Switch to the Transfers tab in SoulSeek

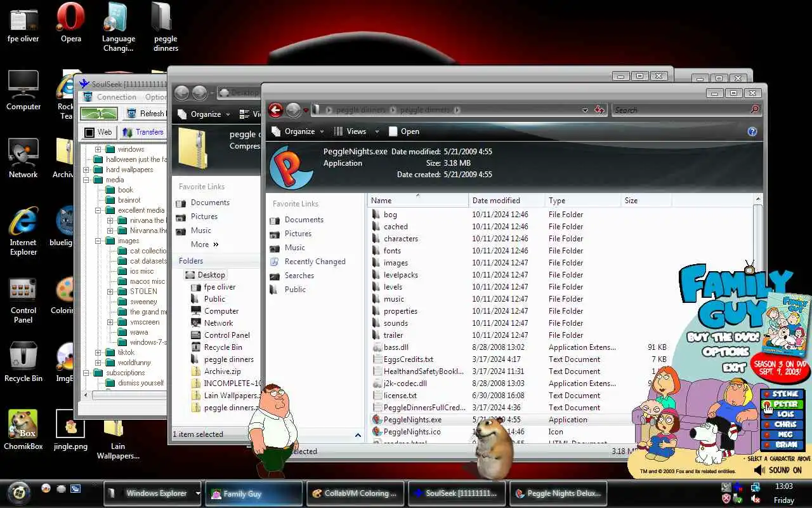click(x=143, y=132)
